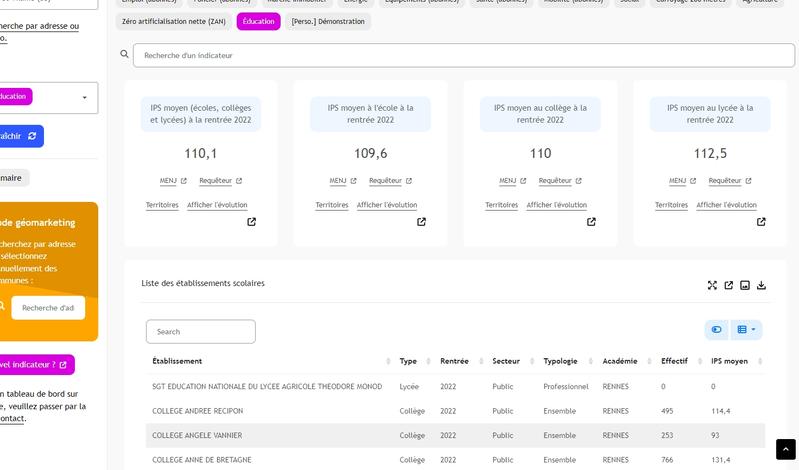799x470 pixels.
Task: Open the MENJ source link on the first card
Action: coord(174,181)
